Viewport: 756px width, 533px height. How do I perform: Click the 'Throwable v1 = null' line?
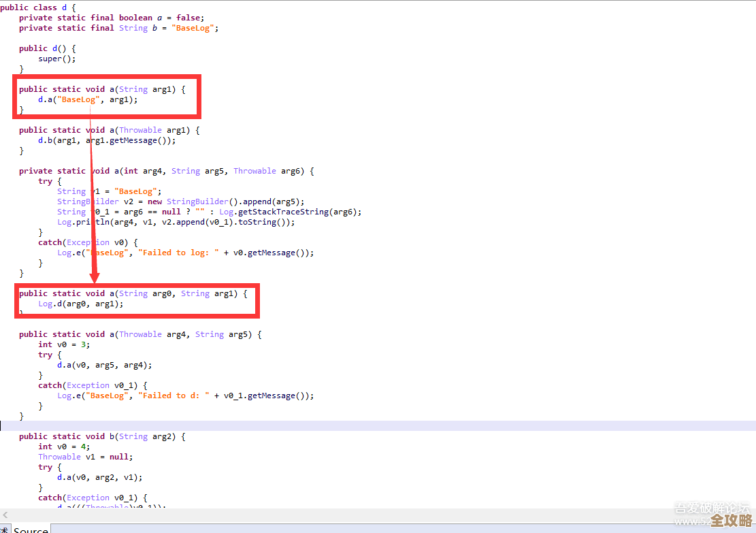coord(85,457)
